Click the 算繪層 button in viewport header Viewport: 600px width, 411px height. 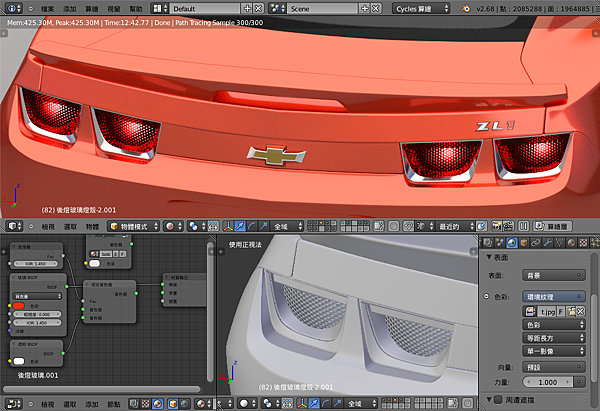[553, 227]
